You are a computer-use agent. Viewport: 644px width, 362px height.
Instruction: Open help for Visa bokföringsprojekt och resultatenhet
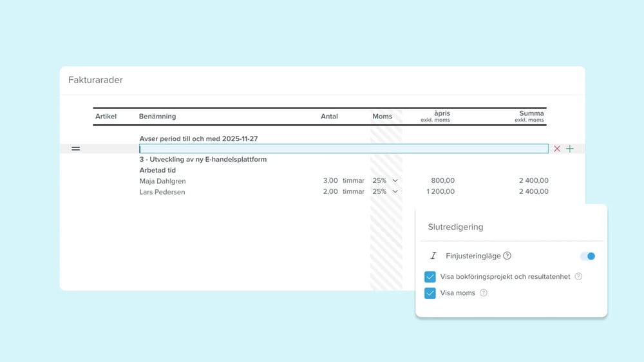click(578, 276)
